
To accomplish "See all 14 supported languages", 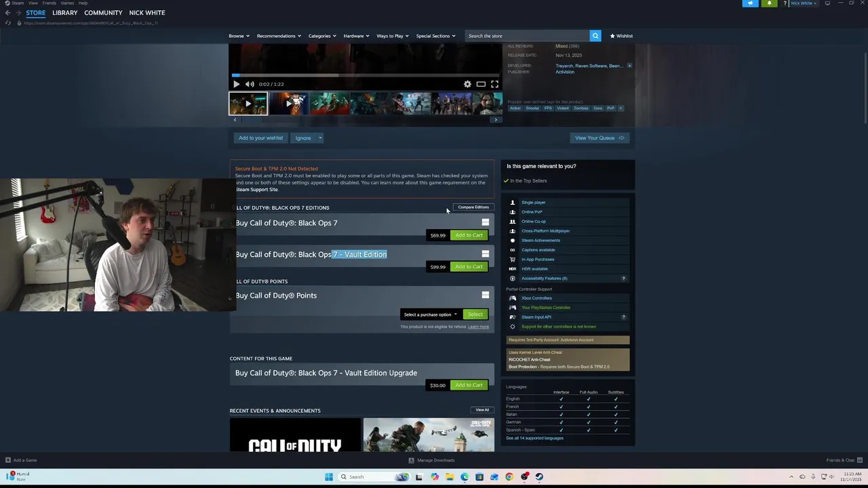I will [534, 438].
